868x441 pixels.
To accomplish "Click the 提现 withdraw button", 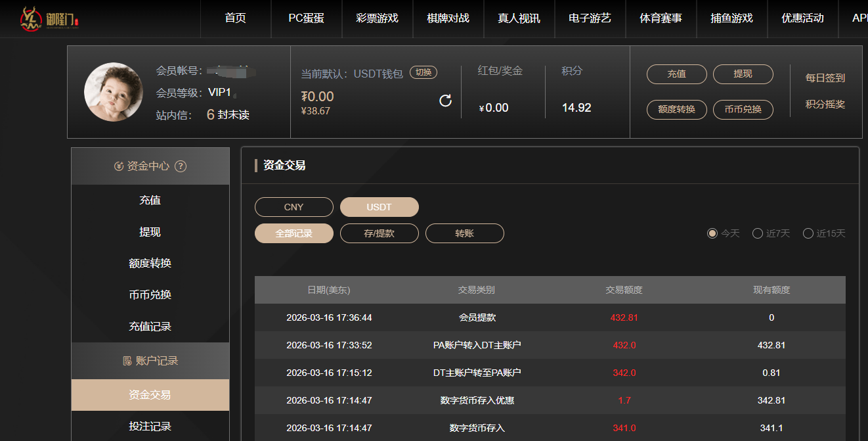I will tap(743, 74).
